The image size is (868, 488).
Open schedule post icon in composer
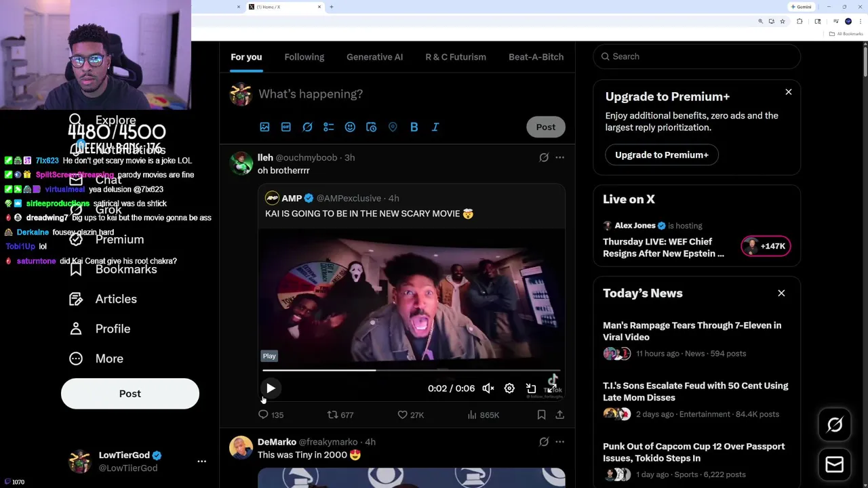click(x=371, y=127)
